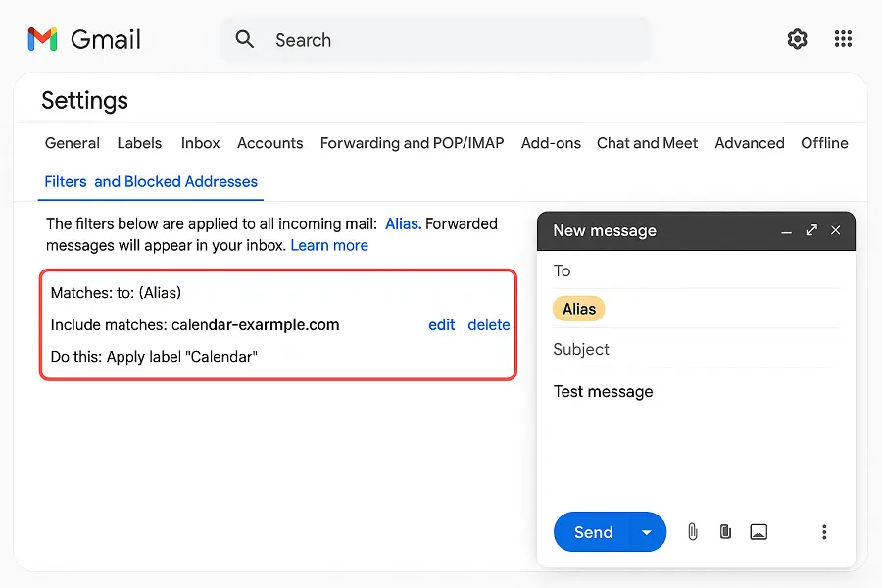The height and width of the screenshot is (588, 882).
Task: Click the Gmail logo
Action: (x=84, y=39)
